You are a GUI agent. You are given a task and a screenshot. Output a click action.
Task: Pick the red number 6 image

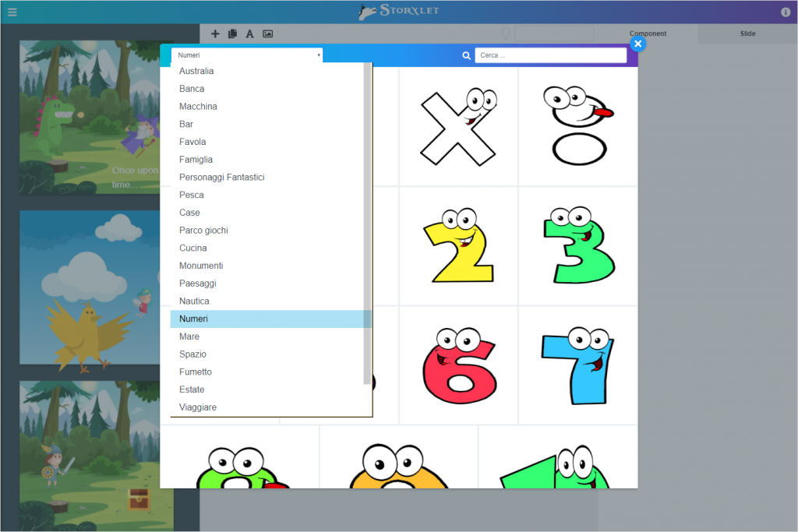point(458,365)
